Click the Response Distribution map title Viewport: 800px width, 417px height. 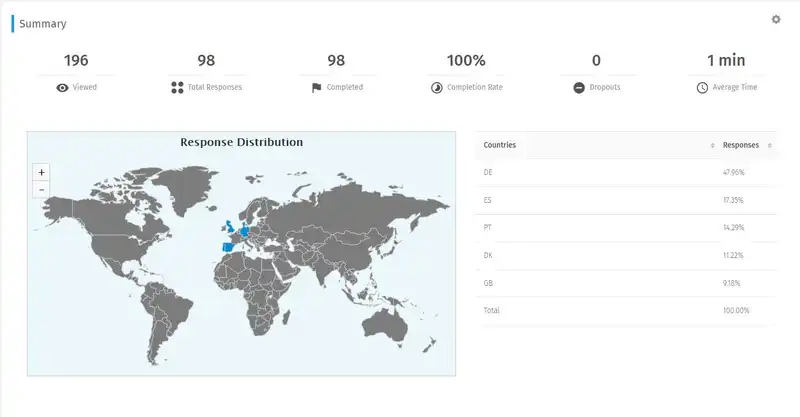tap(241, 142)
